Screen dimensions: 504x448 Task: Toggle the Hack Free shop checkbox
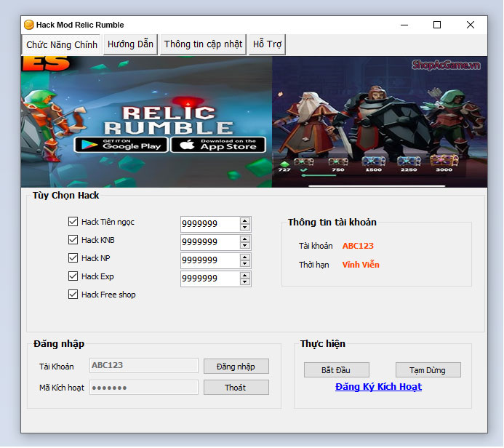[73, 295]
